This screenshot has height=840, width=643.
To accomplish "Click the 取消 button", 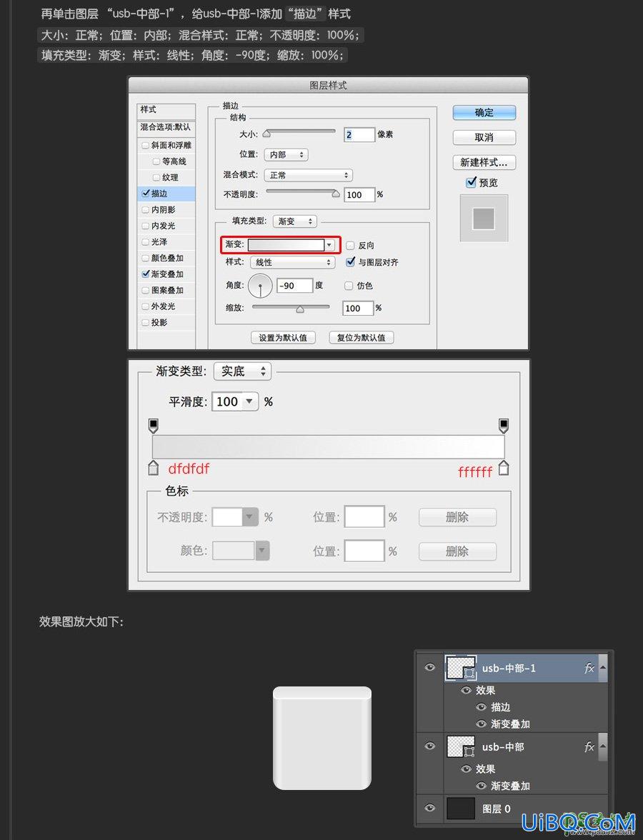I will click(484, 138).
